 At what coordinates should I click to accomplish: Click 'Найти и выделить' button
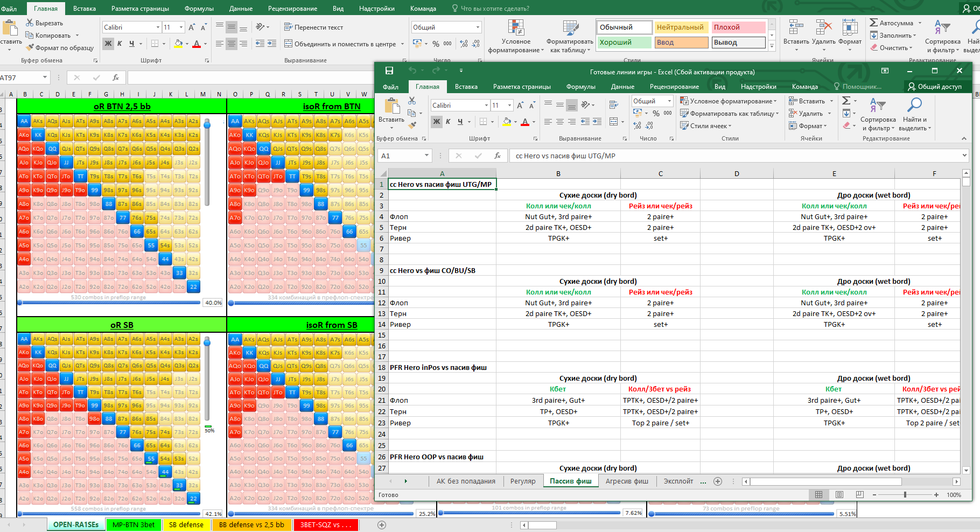pyautogui.click(x=914, y=115)
